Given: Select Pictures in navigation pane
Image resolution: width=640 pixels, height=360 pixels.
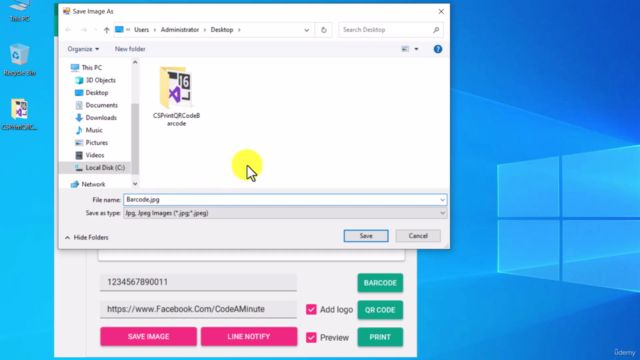Looking at the screenshot, I should click(x=96, y=142).
